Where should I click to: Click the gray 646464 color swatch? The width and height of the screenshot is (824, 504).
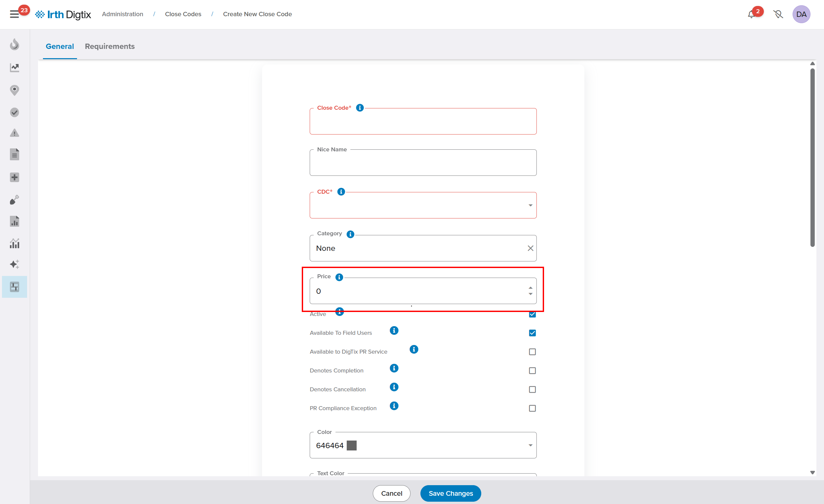click(351, 446)
